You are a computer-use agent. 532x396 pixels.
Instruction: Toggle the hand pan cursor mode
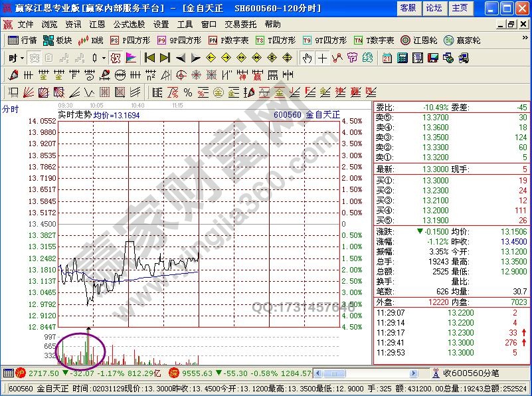(307, 58)
